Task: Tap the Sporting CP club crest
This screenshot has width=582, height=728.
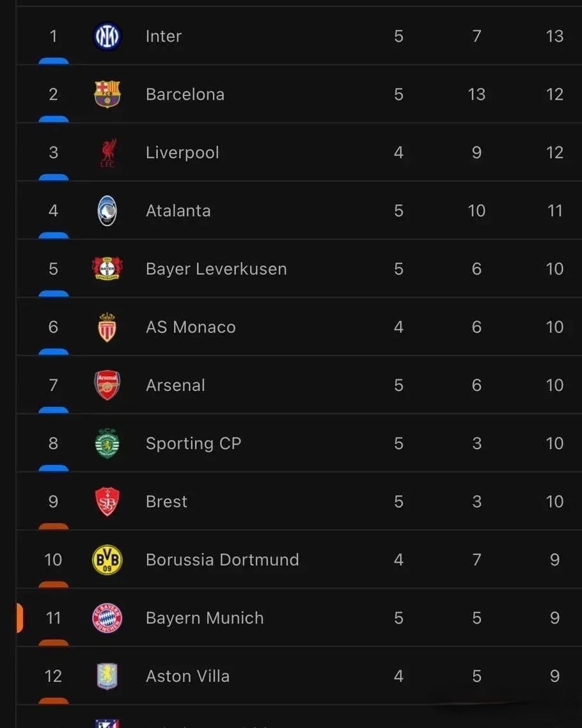Action: [x=107, y=443]
